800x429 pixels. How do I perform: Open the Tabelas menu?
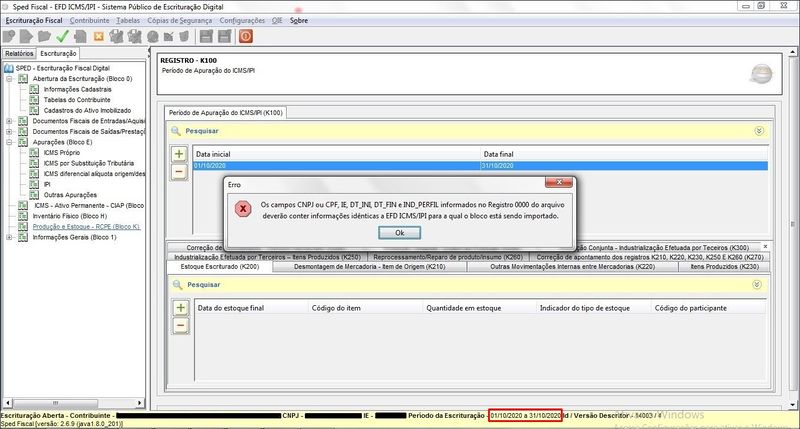coord(128,20)
